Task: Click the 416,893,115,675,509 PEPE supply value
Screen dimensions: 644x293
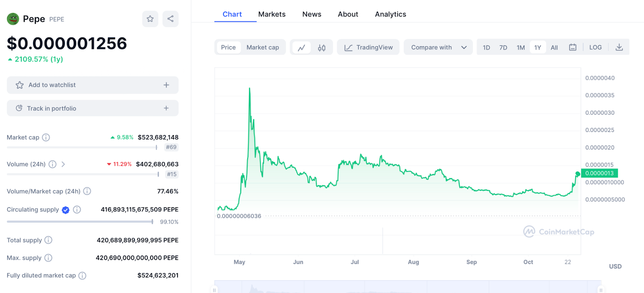Action: 140,210
